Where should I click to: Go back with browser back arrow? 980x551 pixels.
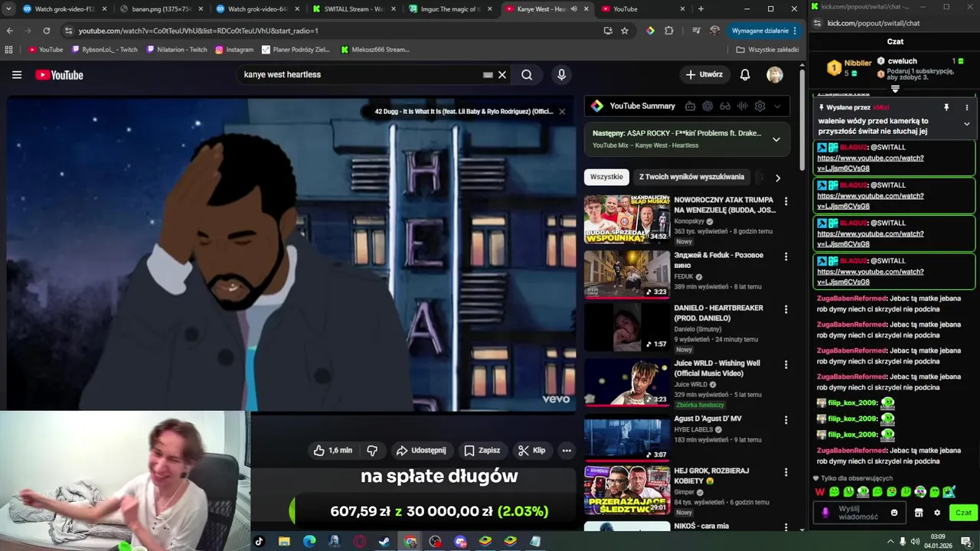pyautogui.click(x=10, y=31)
